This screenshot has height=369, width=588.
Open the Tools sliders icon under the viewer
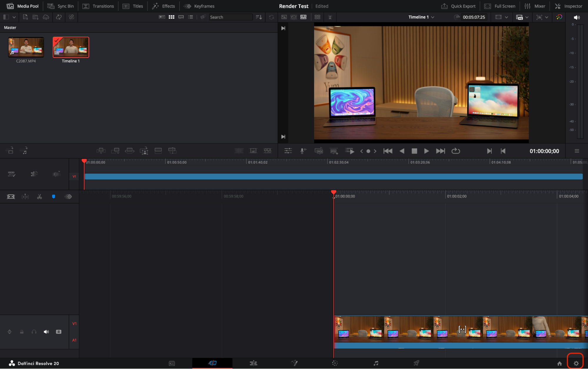tap(288, 151)
